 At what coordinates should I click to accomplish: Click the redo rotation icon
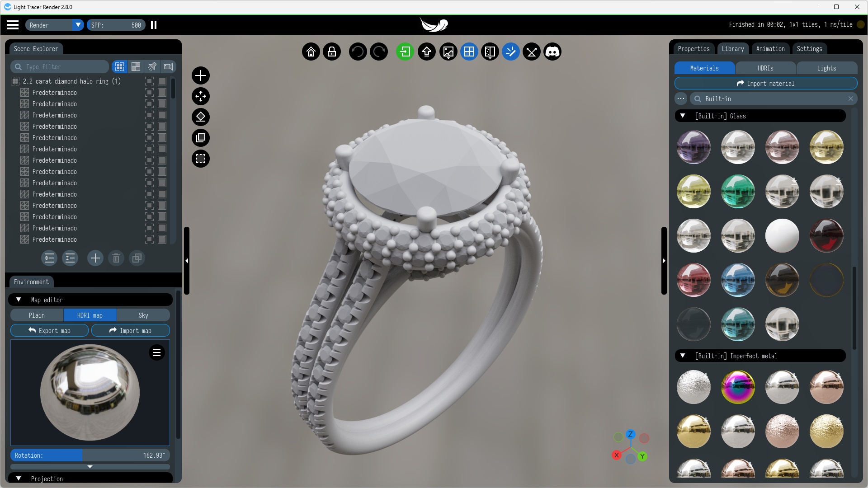(378, 52)
